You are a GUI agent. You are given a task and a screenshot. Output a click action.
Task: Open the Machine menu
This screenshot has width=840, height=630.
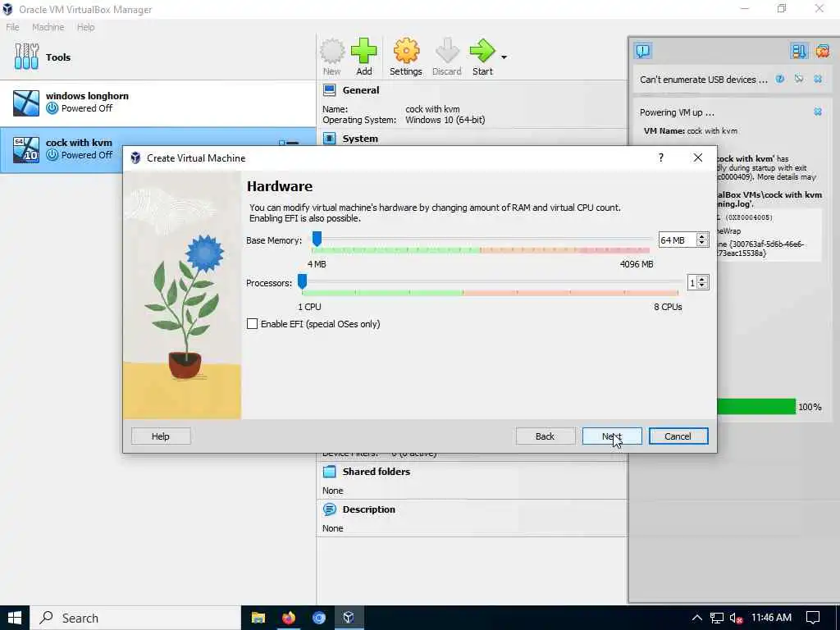pyautogui.click(x=48, y=27)
